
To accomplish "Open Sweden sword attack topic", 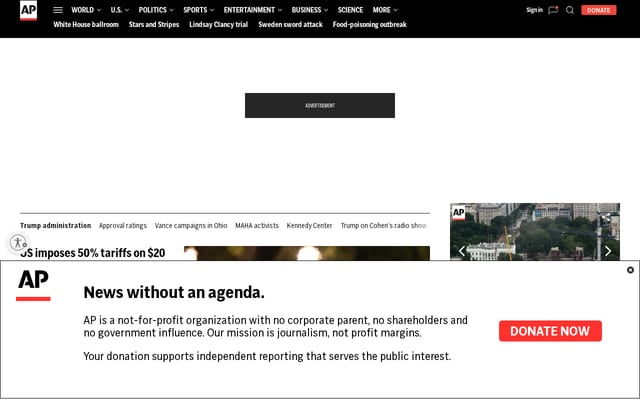I will (x=290, y=24).
